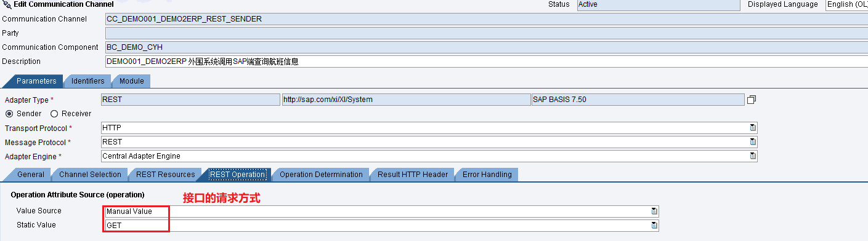This screenshot has height=241, width=868.
Task: Click the Communication Component field BC_DEMO_CYH
Action: [x=487, y=47]
